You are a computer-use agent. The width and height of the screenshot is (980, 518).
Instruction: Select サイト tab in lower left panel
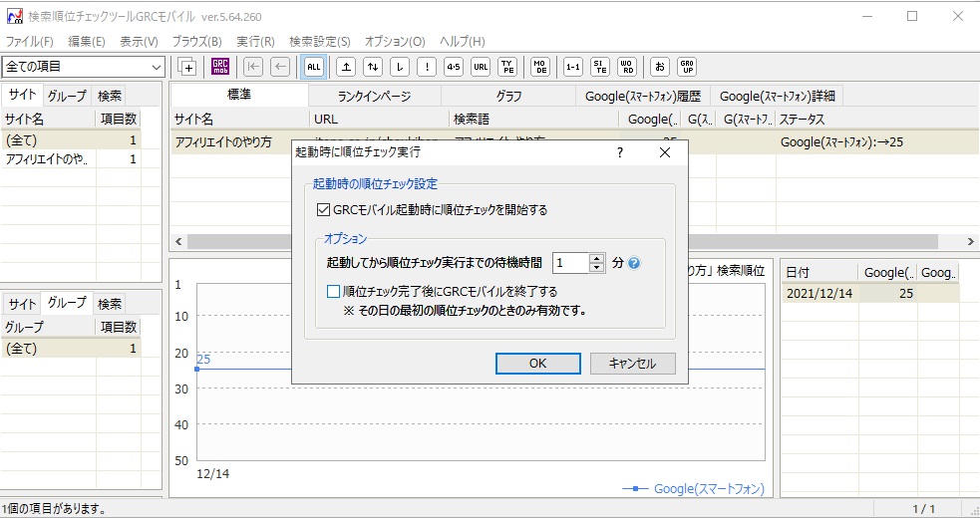22,304
